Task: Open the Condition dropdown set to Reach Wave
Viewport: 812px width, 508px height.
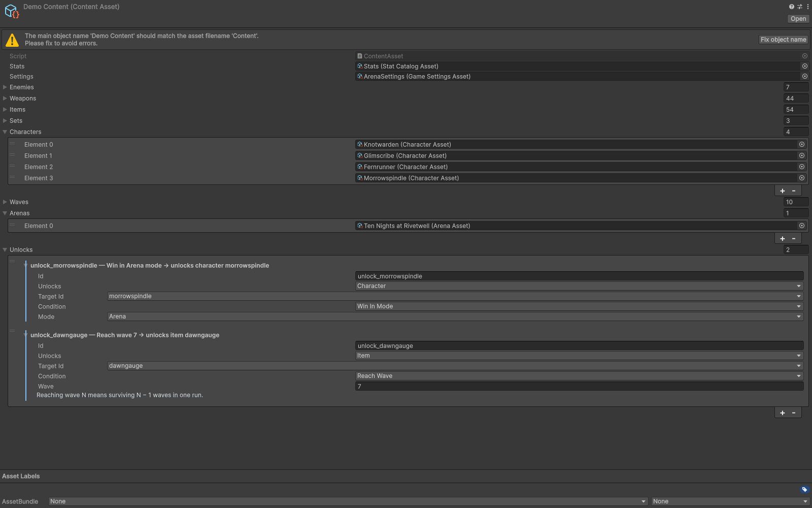Action: 579,376
